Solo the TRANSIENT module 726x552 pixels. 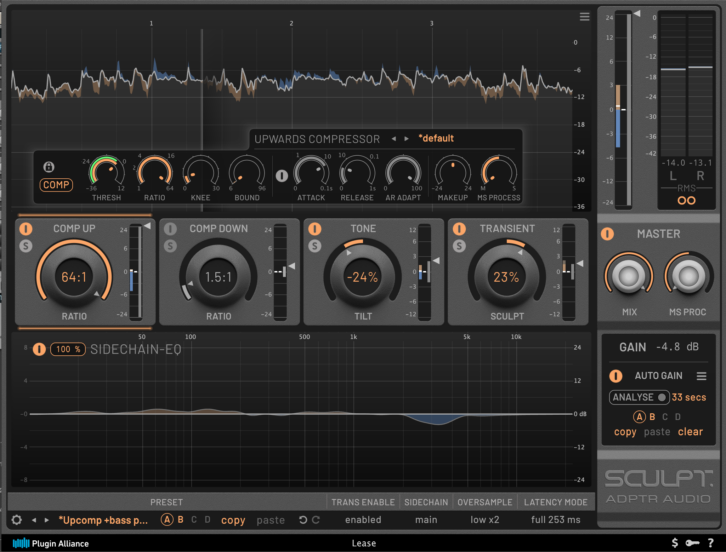[459, 246]
